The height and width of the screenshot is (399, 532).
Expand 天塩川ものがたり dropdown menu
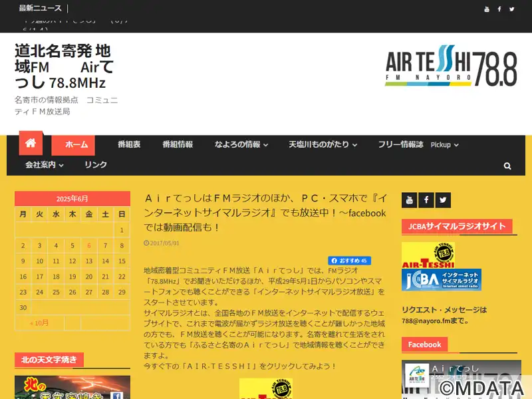[323, 144]
